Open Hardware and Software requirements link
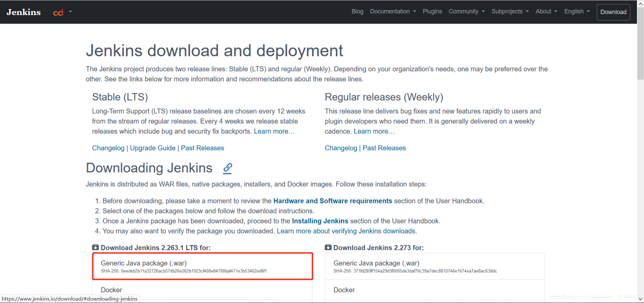The width and height of the screenshot is (644, 303). [333, 201]
